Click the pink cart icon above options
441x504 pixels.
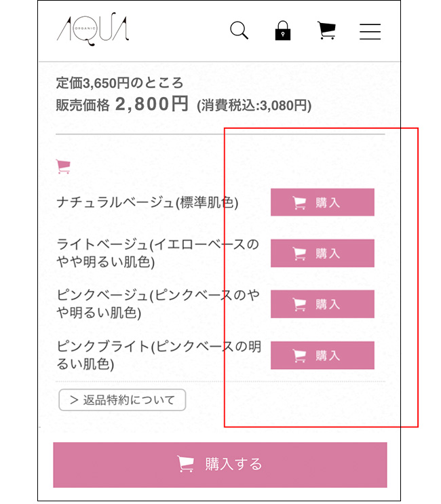click(63, 166)
